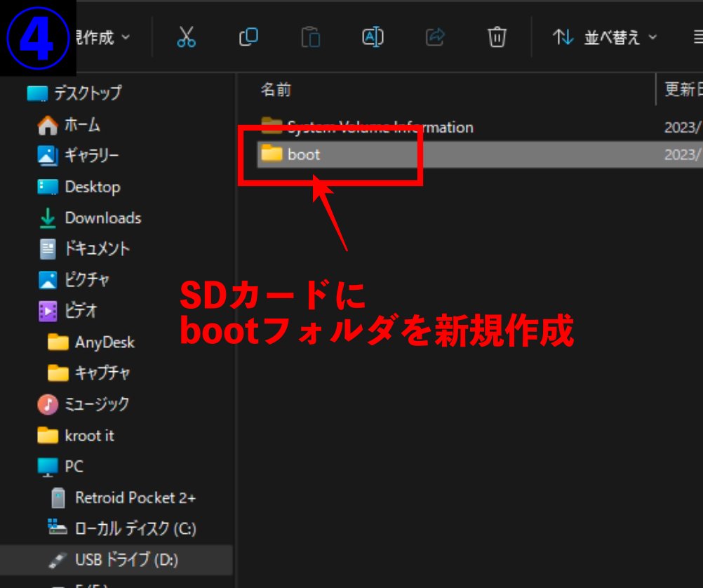
Task: Open Downloads in the sidebar
Action: [89, 218]
